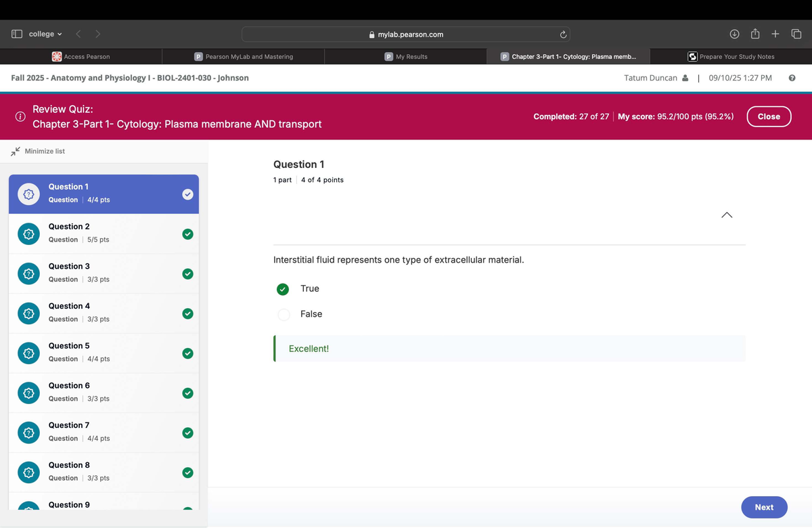Open a new tab with plus icon
Screen dimensions: 812x528
775,34
